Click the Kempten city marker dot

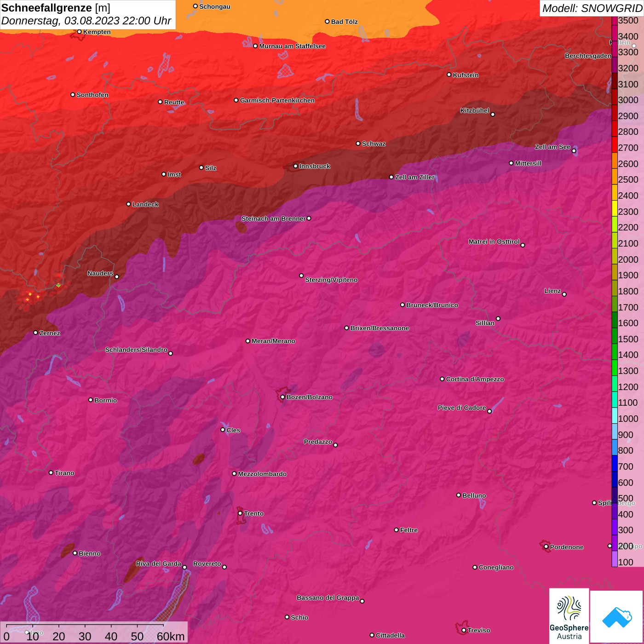pyautogui.click(x=80, y=32)
